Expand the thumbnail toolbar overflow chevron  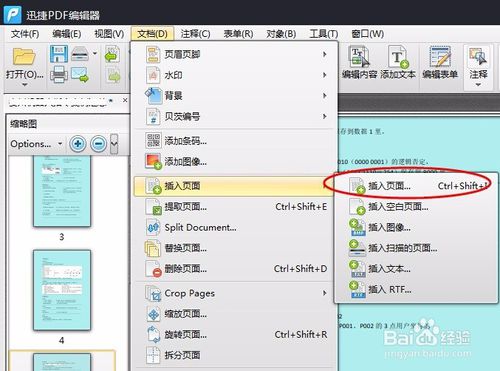coord(114,144)
